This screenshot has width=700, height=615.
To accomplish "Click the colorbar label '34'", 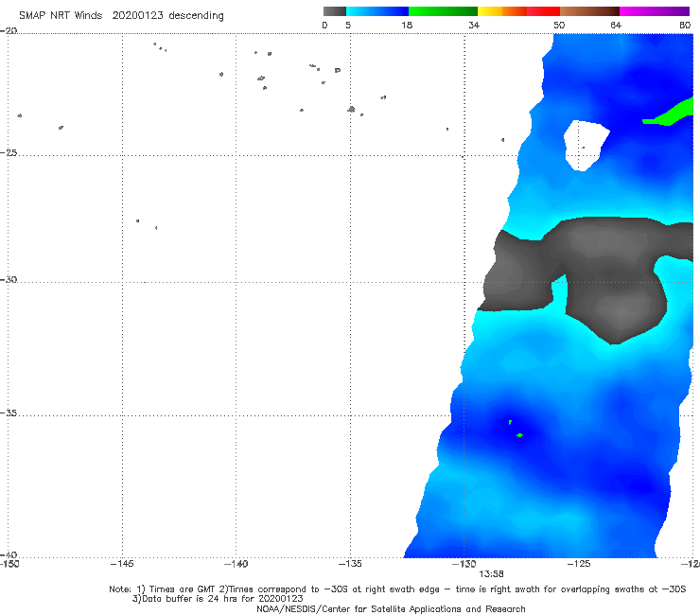I will pos(474,25).
